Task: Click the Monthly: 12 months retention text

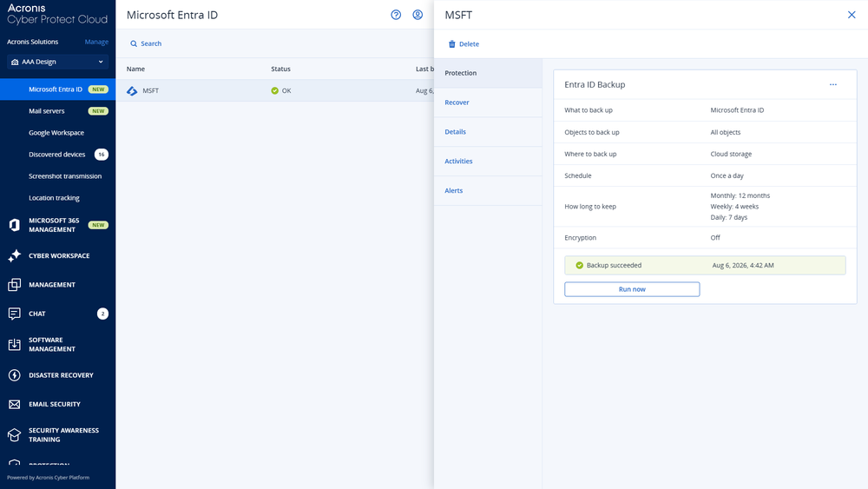Action: [x=740, y=195]
